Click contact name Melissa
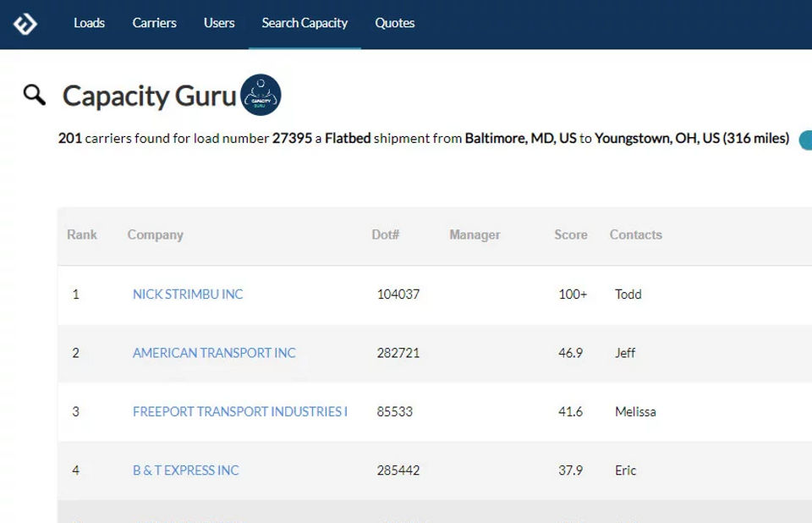Image resolution: width=812 pixels, height=523 pixels. (635, 411)
